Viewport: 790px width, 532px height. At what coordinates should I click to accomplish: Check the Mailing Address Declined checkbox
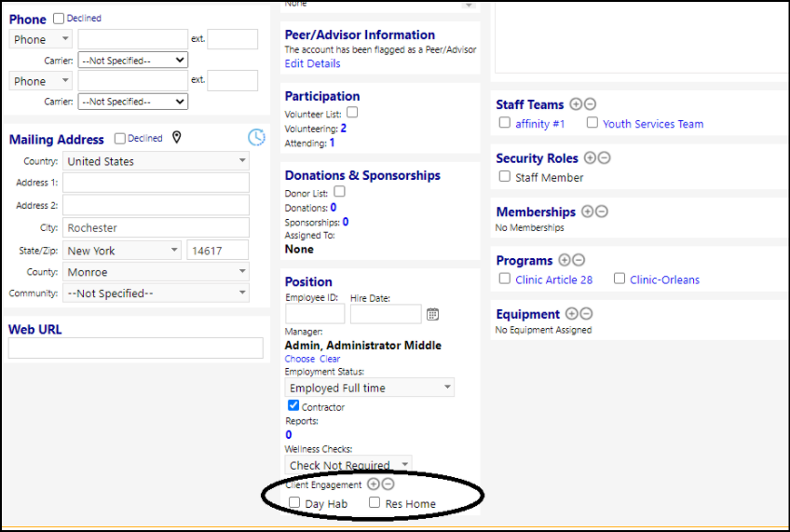[120, 138]
